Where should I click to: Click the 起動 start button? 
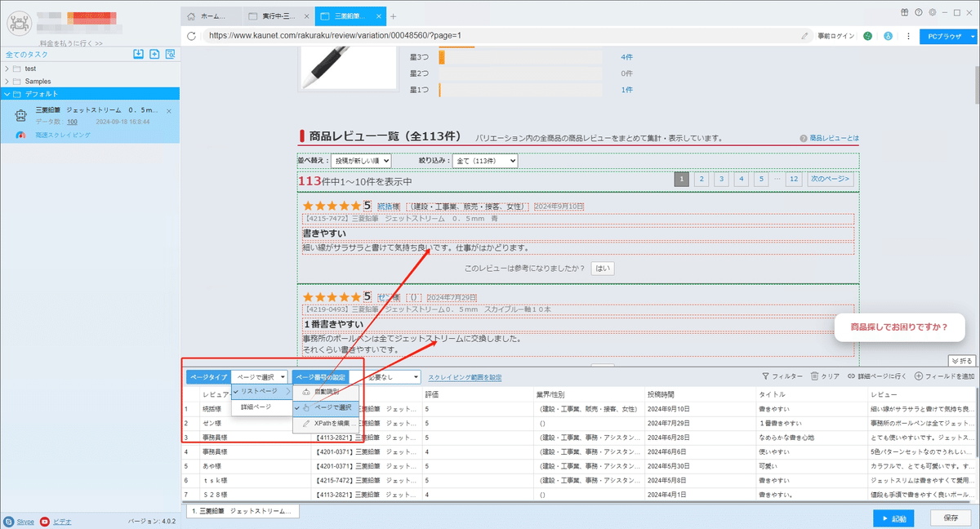893,518
